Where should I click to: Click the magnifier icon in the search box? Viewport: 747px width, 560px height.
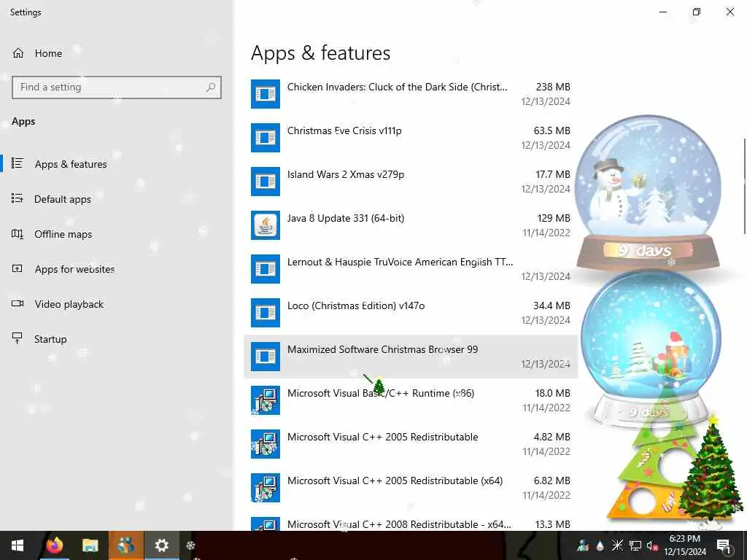pos(211,87)
